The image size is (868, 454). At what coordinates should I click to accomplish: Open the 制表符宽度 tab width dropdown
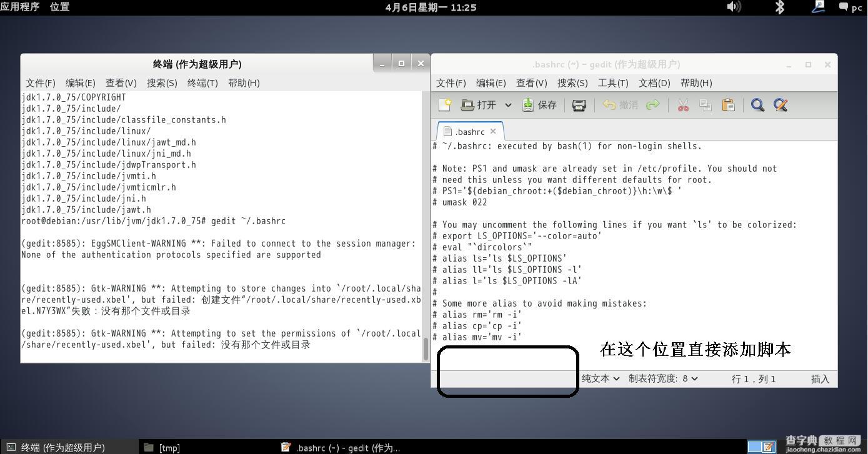[663, 378]
